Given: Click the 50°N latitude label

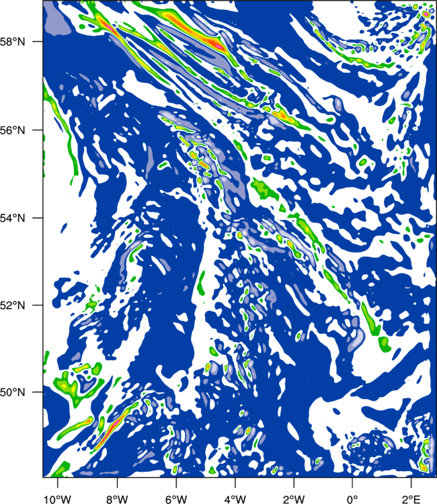Looking at the screenshot, I should (12, 392).
